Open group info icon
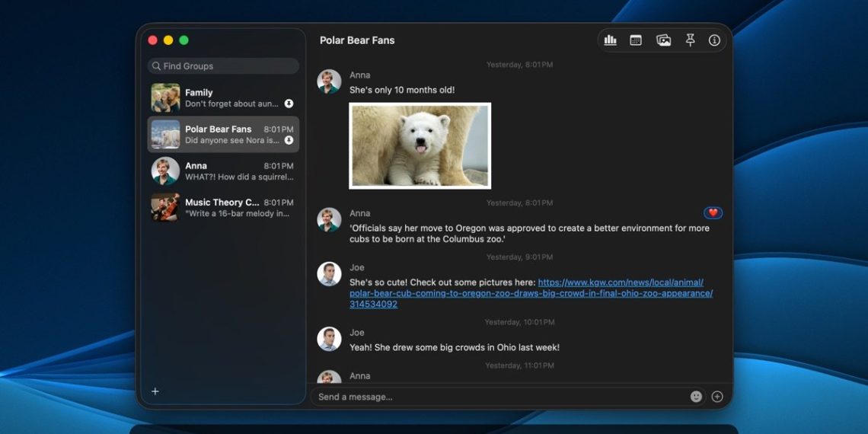 pos(714,40)
